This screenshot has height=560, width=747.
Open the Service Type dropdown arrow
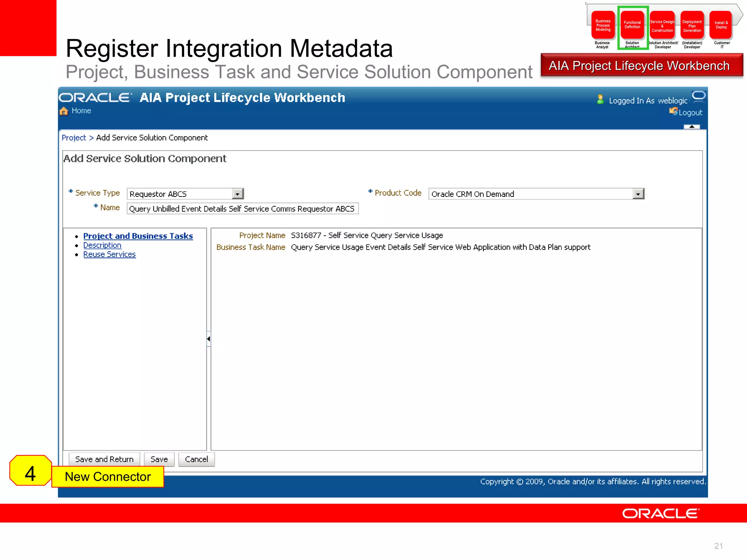pyautogui.click(x=237, y=194)
